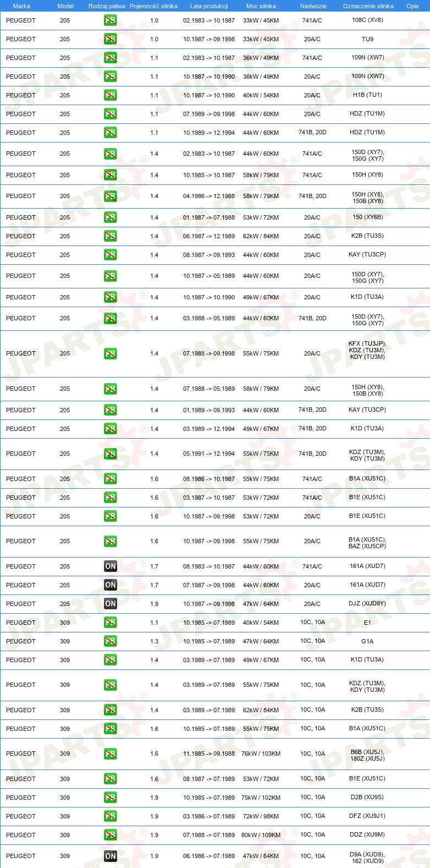430x868 pixels.
Task: Click the 08.1986 -> 10.1987 production years cell
Action: click(x=209, y=479)
